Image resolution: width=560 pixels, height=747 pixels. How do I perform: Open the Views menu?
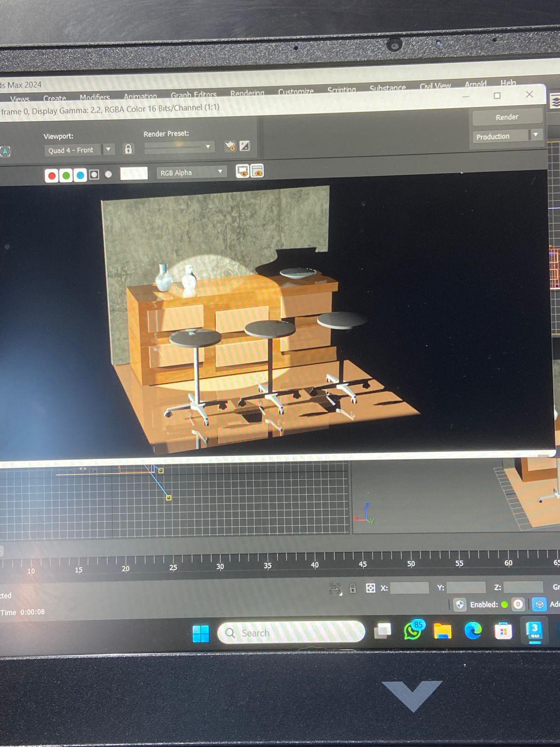coord(20,99)
